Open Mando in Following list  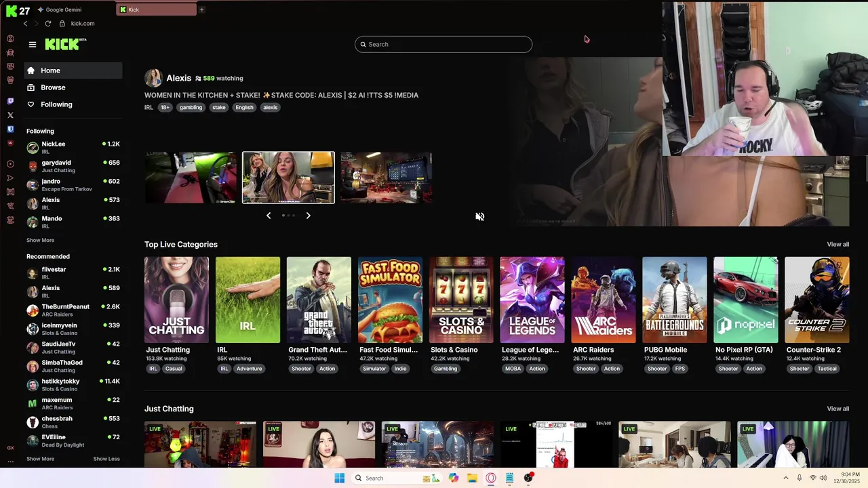pos(73,222)
